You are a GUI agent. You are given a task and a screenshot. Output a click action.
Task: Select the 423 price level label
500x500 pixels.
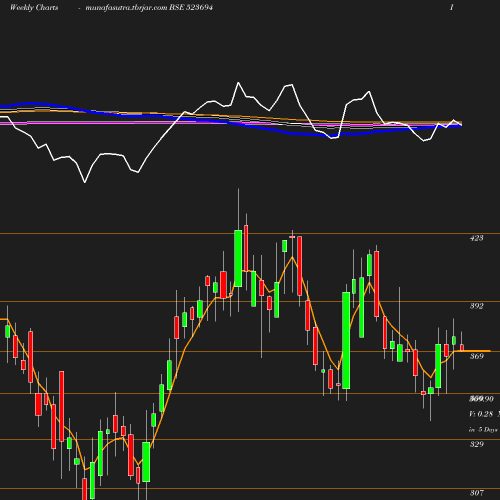click(x=476, y=238)
